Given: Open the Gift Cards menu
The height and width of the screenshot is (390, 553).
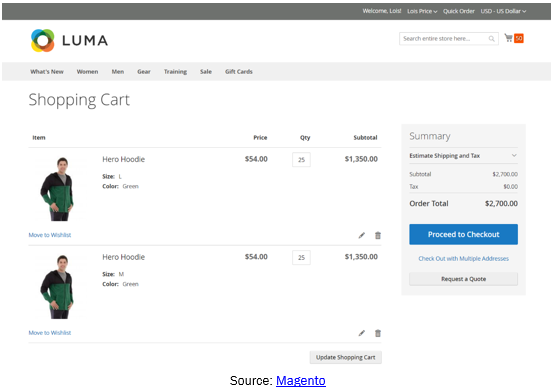Looking at the screenshot, I should [239, 72].
